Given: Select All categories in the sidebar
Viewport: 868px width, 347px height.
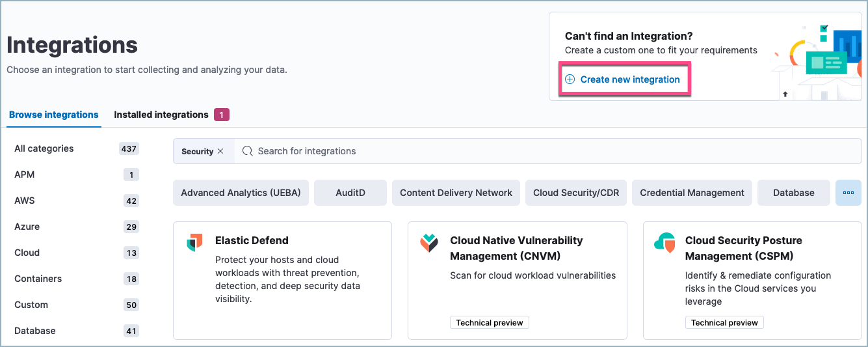Looking at the screenshot, I should tap(44, 148).
